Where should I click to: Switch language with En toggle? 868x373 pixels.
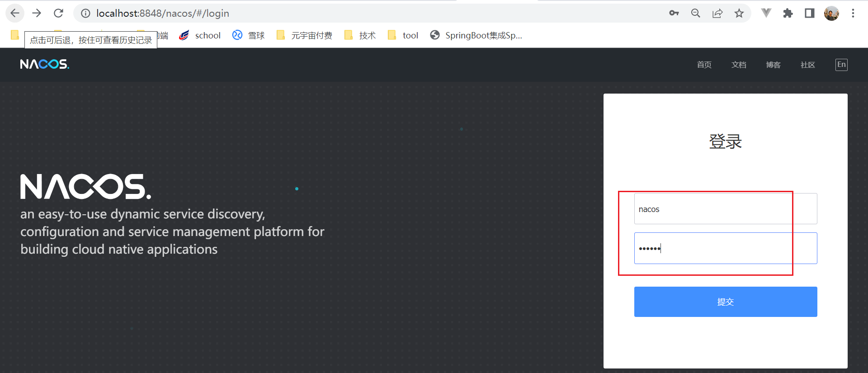(841, 65)
